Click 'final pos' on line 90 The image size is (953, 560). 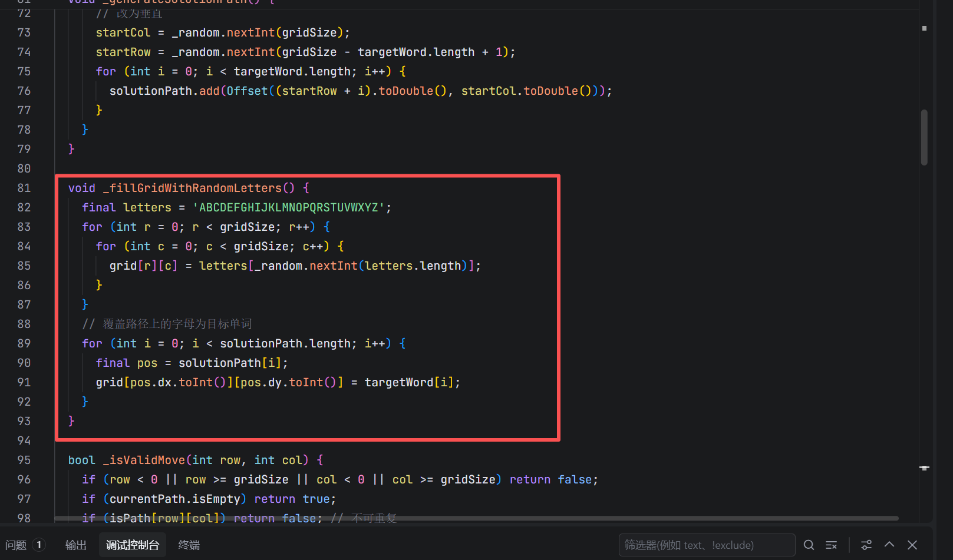pos(127,363)
